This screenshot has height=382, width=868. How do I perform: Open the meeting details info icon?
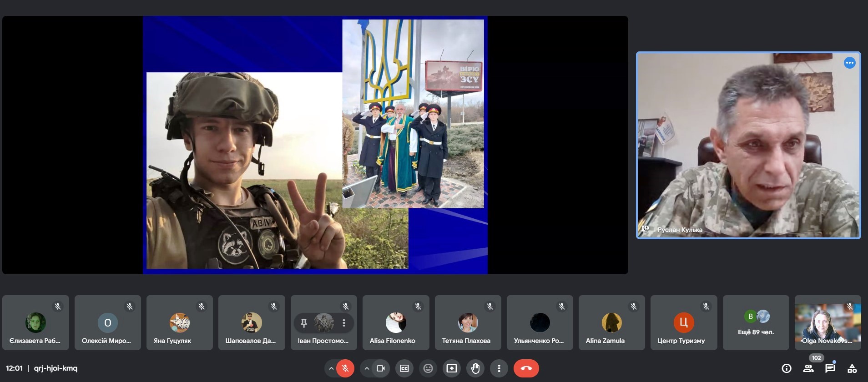[787, 368]
